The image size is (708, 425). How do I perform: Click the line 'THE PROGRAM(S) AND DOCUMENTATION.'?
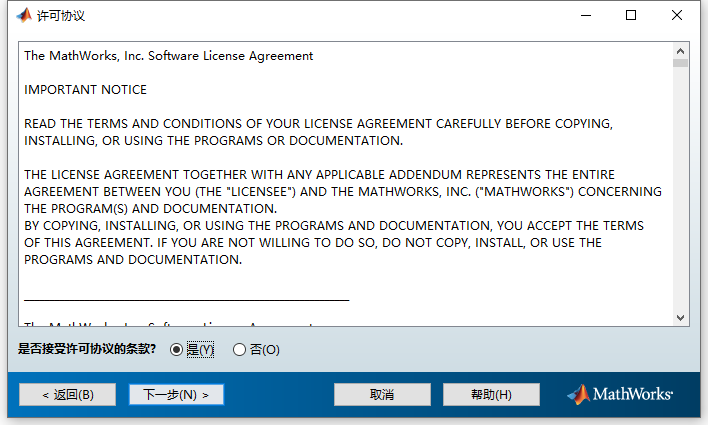coord(150,209)
